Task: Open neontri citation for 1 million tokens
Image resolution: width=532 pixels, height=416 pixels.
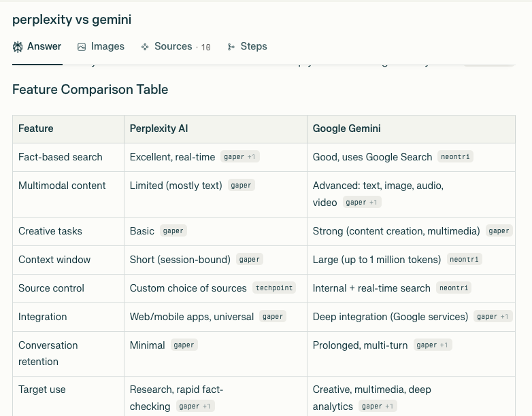Action: point(465,260)
